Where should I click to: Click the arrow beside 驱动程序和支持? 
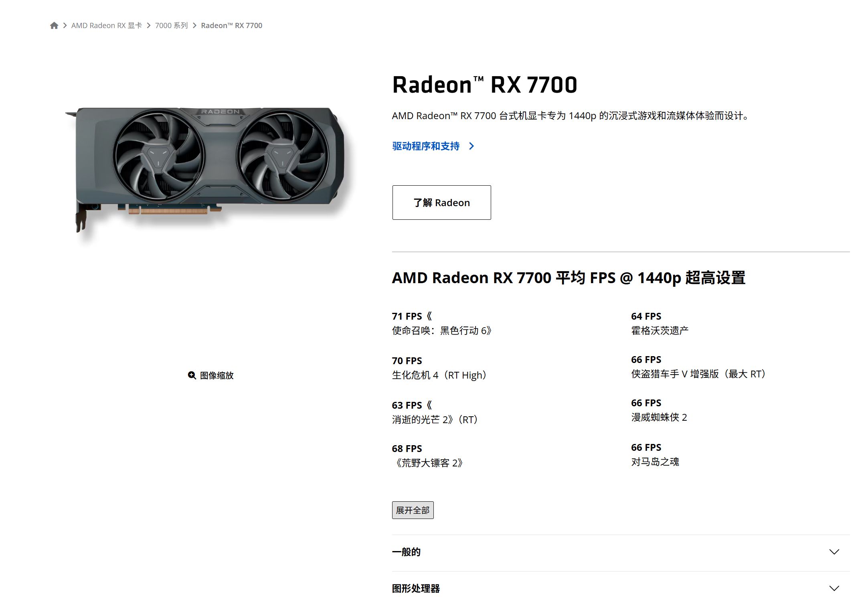pyautogui.click(x=472, y=146)
